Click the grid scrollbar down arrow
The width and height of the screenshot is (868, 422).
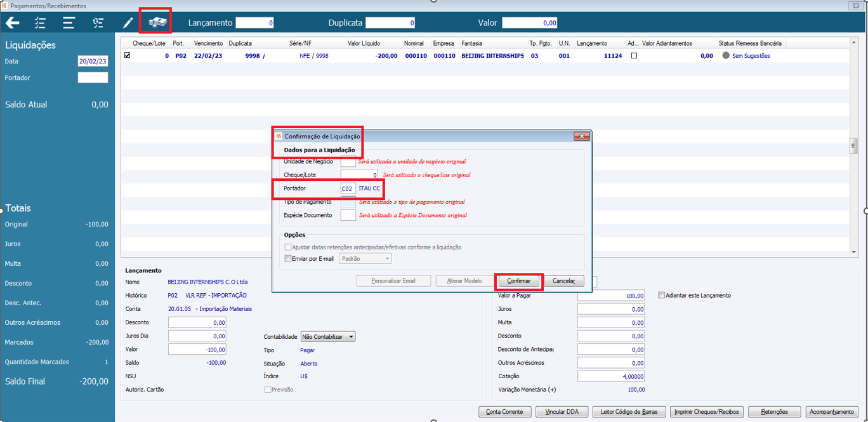(853, 253)
